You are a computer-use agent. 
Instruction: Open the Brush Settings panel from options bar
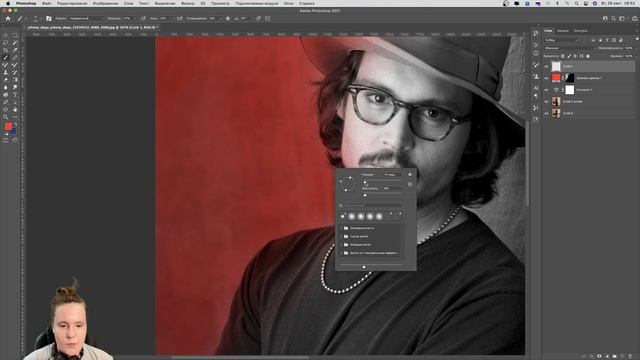pos(49,18)
